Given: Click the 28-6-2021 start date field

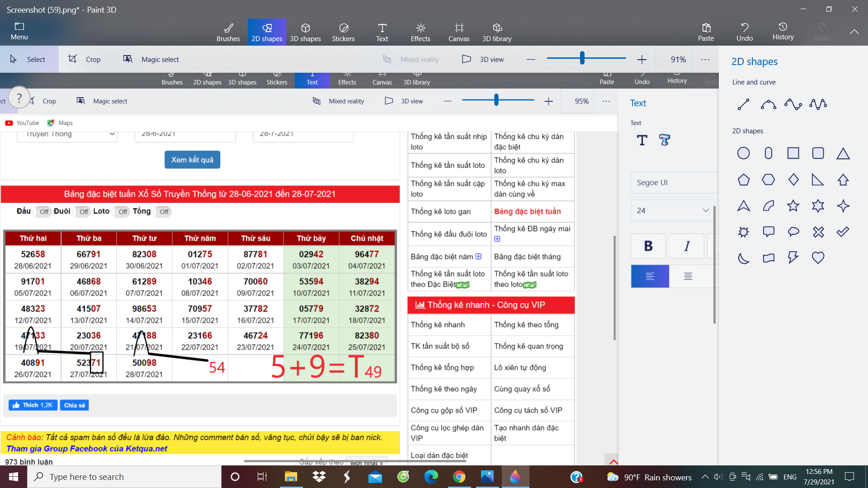Looking at the screenshot, I should click(185, 136).
